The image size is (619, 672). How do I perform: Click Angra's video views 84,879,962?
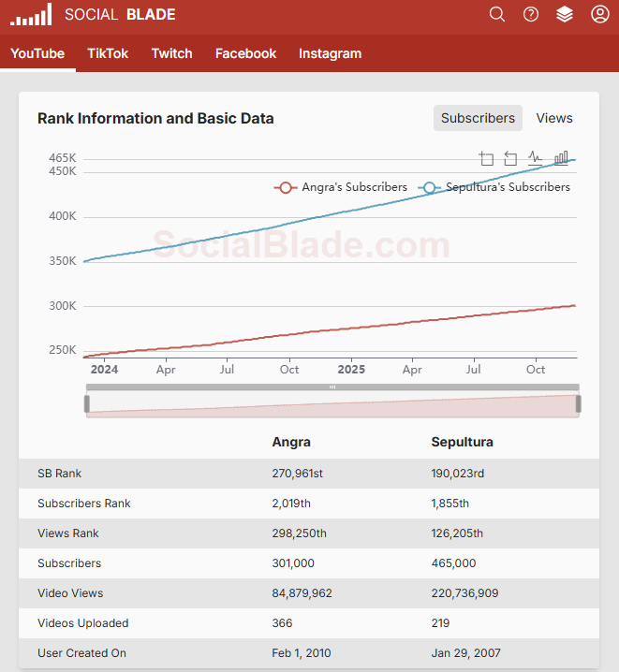[302, 593]
